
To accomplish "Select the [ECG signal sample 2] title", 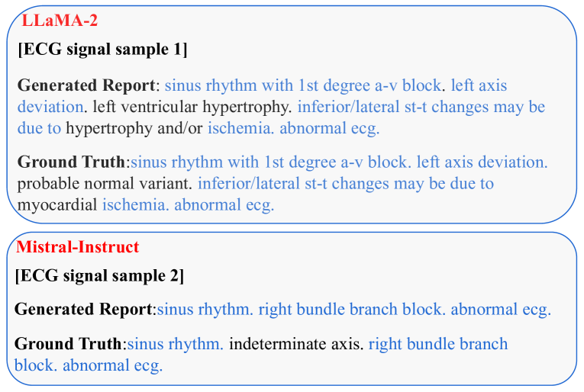I will pos(99,276).
